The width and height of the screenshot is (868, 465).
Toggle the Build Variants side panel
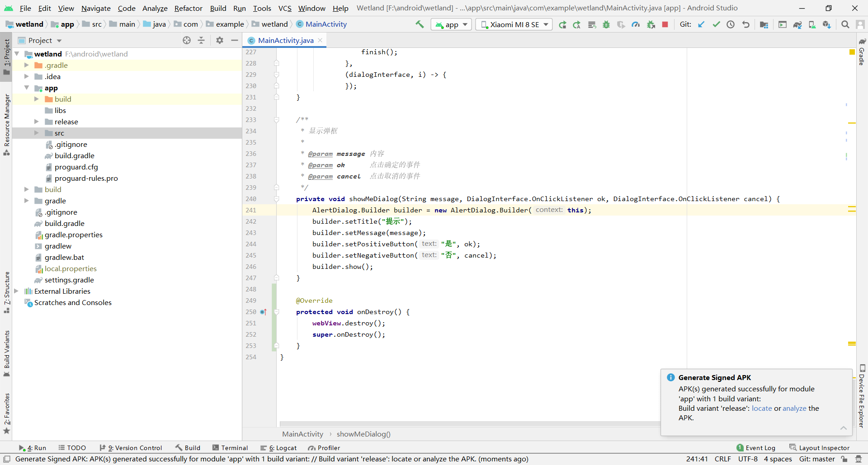pyautogui.click(x=7, y=353)
